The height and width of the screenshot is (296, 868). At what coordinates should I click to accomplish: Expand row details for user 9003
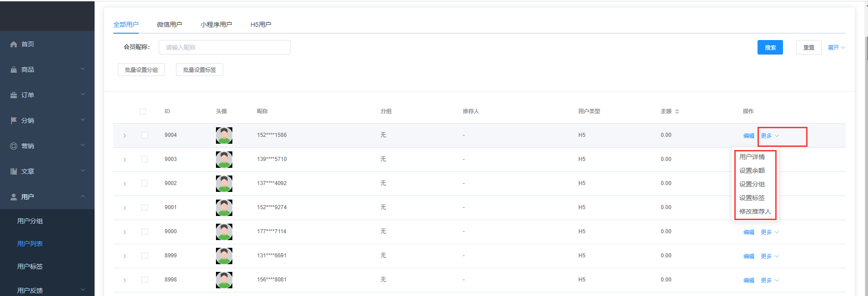[125, 160]
